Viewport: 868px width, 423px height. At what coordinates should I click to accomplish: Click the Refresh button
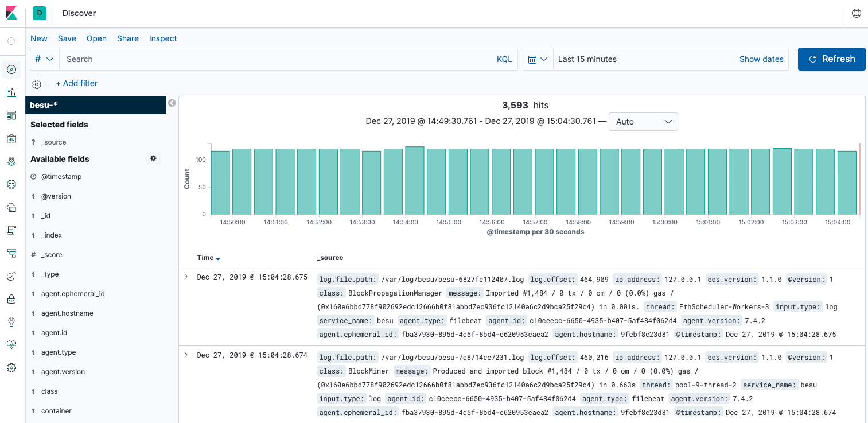tap(831, 59)
